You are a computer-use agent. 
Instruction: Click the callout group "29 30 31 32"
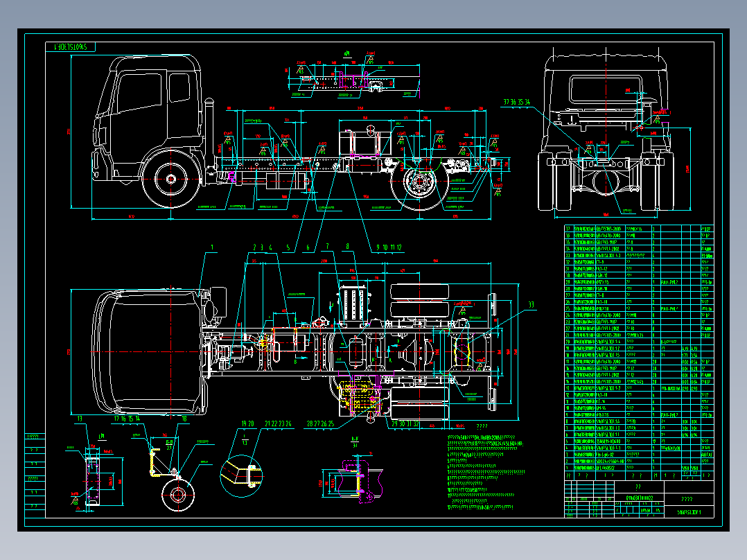(405, 423)
